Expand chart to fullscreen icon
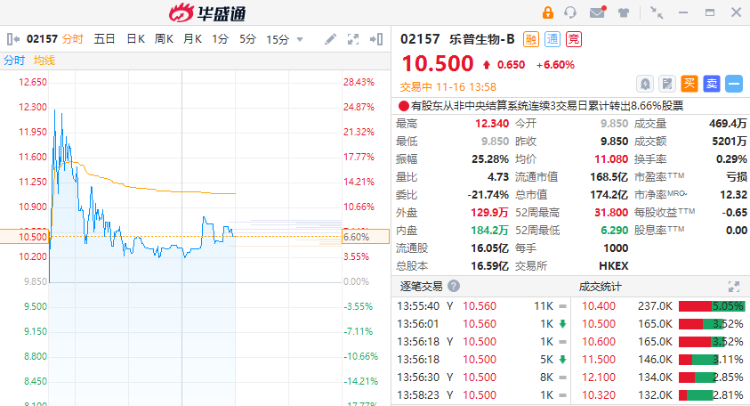This screenshot has height=406, width=750. [353, 39]
